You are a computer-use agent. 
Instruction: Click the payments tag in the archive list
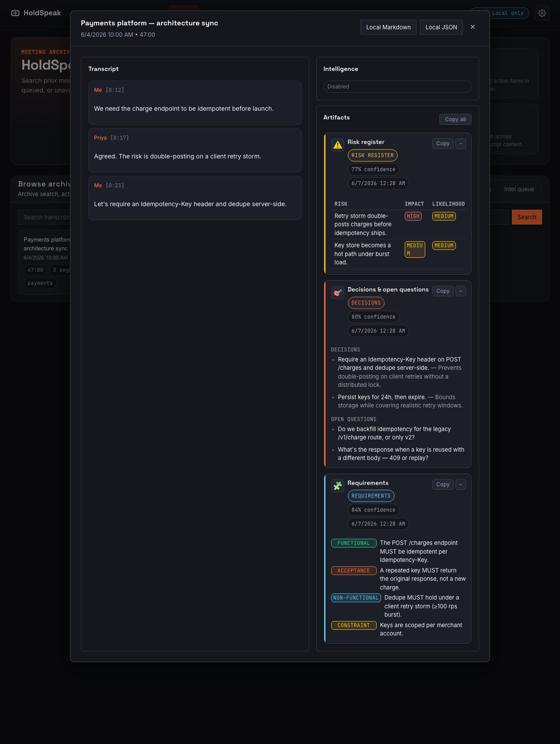tap(40, 283)
